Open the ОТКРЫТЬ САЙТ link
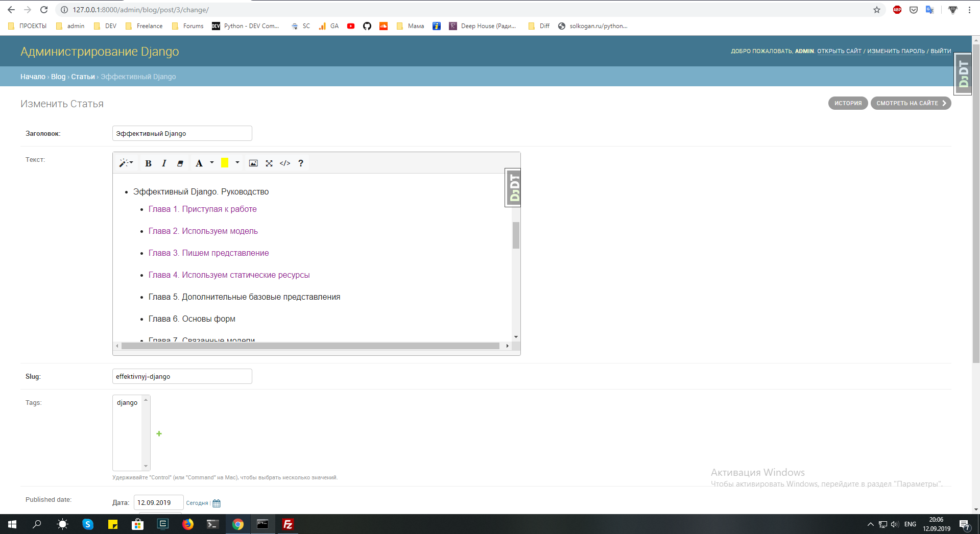980x534 pixels. [x=839, y=51]
